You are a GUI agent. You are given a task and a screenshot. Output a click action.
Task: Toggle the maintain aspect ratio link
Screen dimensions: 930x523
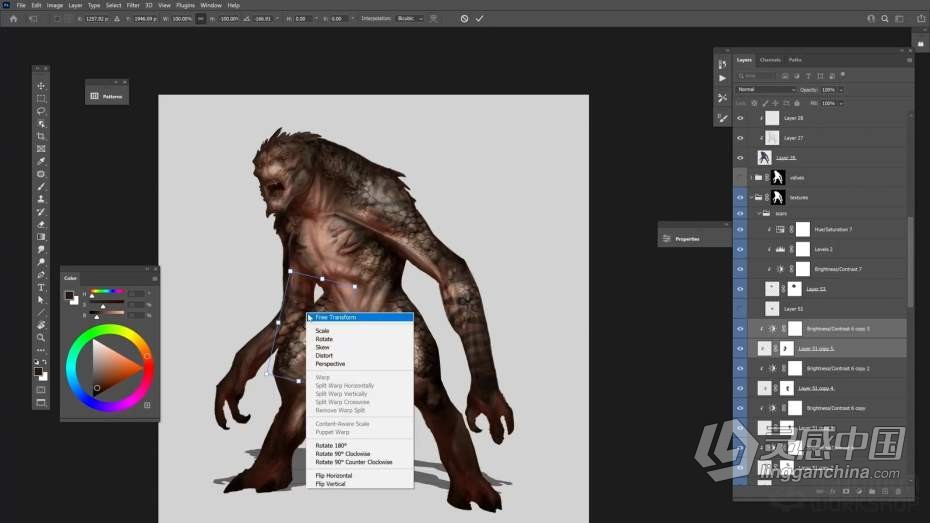click(x=200, y=18)
